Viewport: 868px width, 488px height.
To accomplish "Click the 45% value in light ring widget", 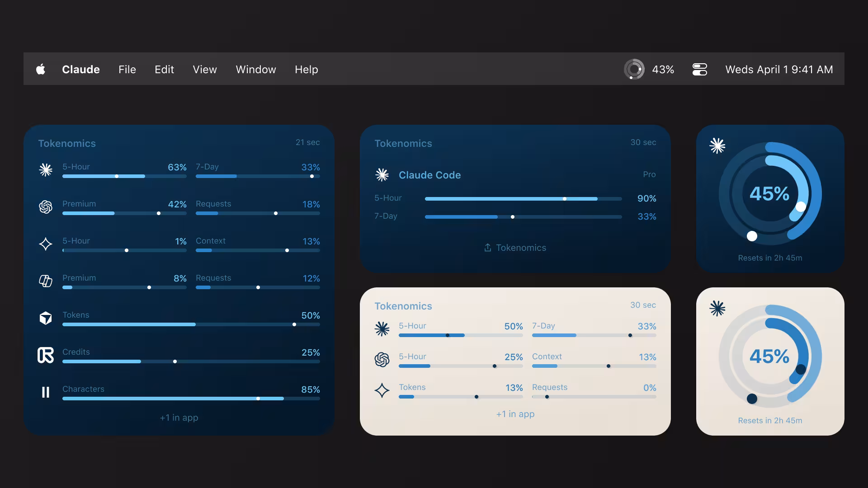I will click(x=769, y=357).
